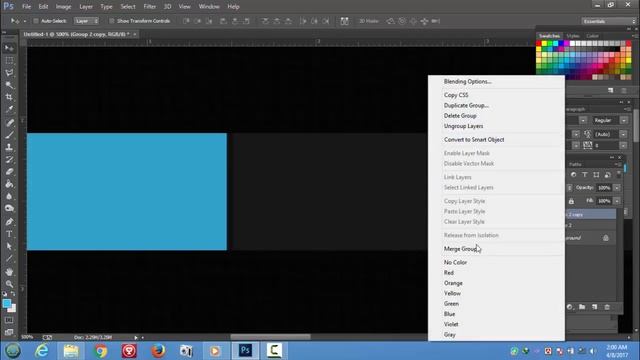
Task: Select the Move tool in toolbox
Action: click(x=9, y=48)
